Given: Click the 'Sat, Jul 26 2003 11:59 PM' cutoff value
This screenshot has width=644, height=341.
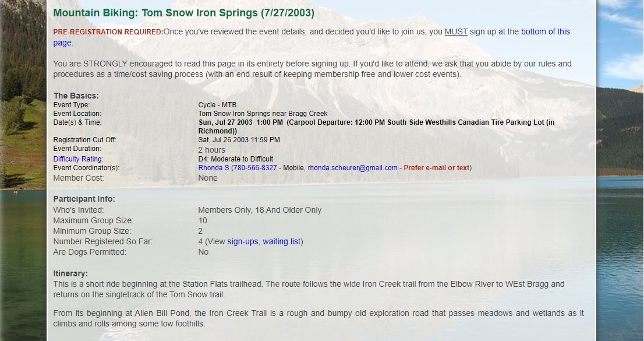Looking at the screenshot, I should coord(239,140).
